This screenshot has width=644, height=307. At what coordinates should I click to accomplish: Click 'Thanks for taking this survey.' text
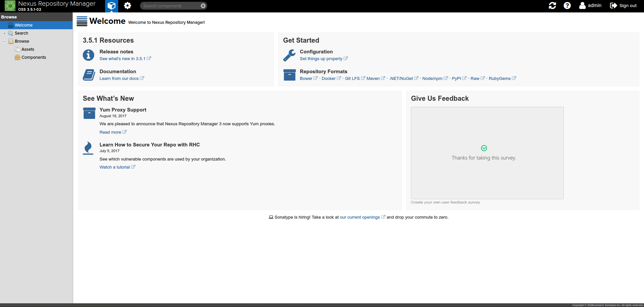484,158
